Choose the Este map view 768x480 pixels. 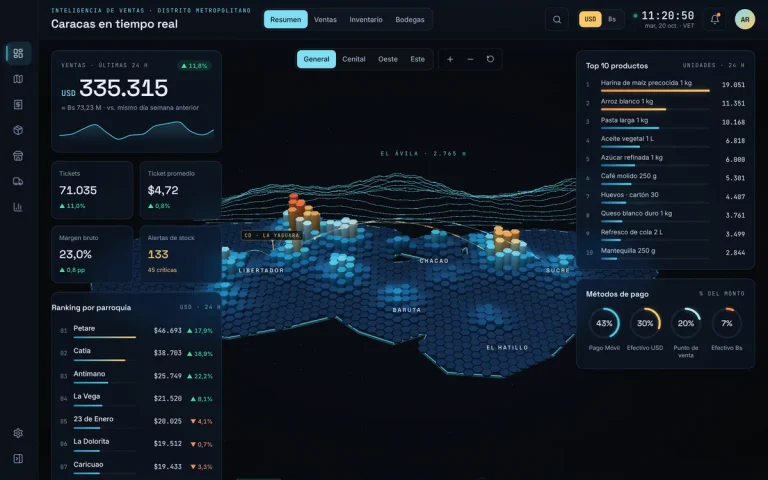418,59
